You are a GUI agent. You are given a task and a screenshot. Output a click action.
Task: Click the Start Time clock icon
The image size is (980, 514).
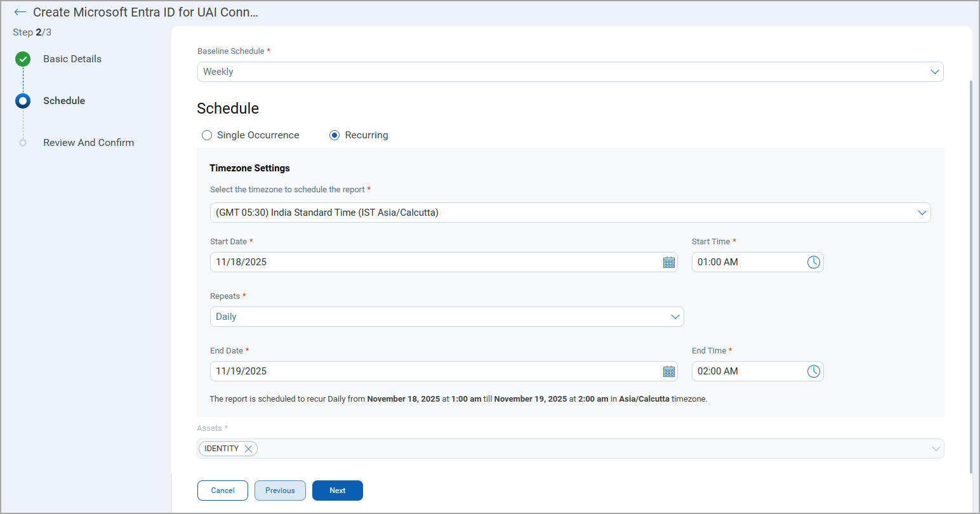click(x=813, y=262)
